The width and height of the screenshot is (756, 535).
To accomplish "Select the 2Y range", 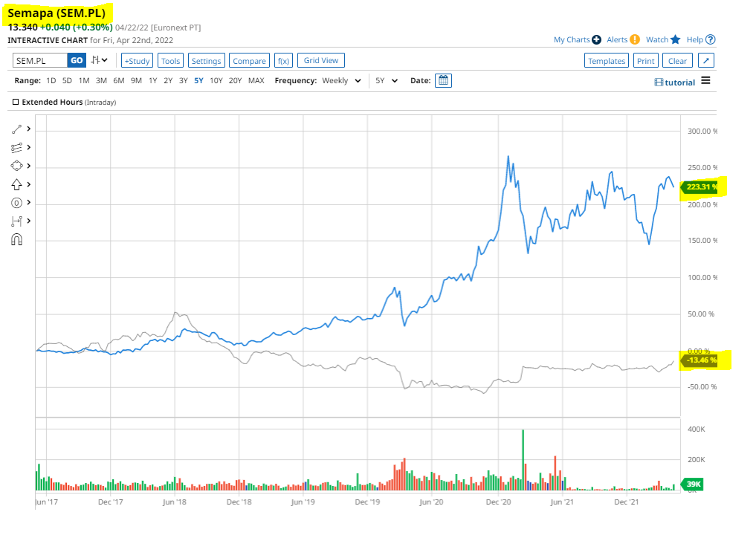I will click(168, 80).
